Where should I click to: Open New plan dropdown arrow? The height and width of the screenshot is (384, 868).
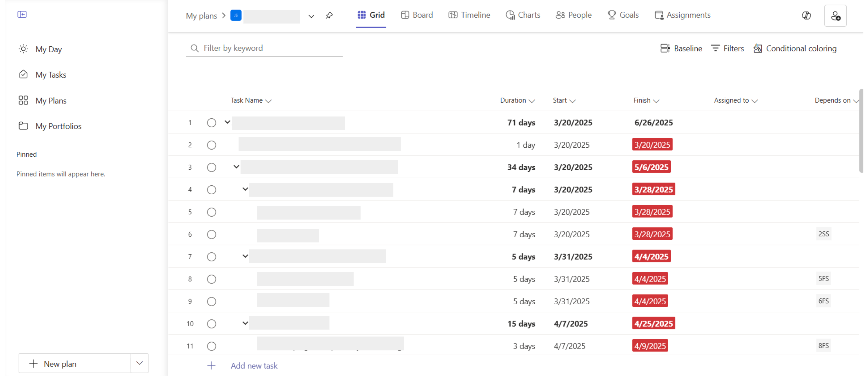(139, 363)
